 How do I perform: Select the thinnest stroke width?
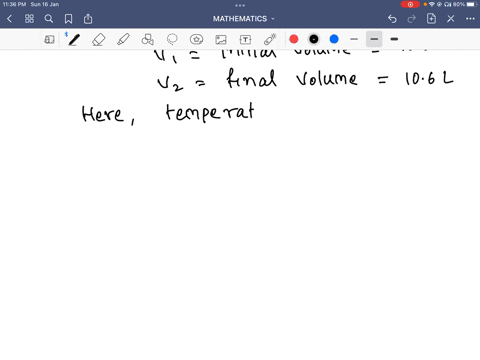click(x=354, y=39)
